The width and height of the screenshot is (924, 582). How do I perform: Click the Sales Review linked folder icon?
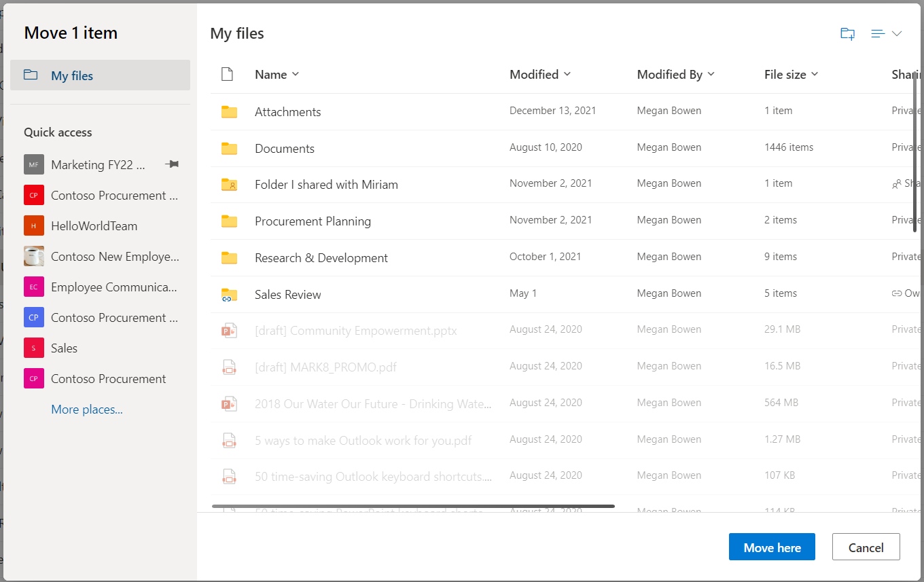[x=229, y=295]
